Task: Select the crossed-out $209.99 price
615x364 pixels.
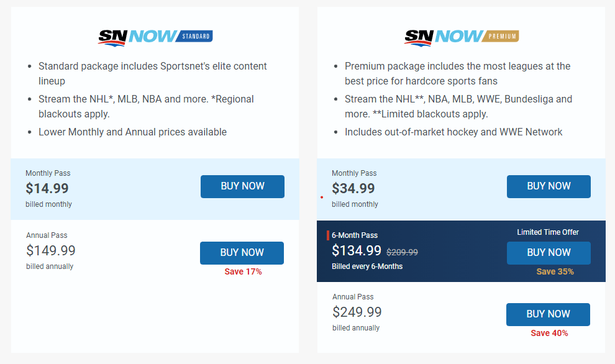Action: (401, 252)
